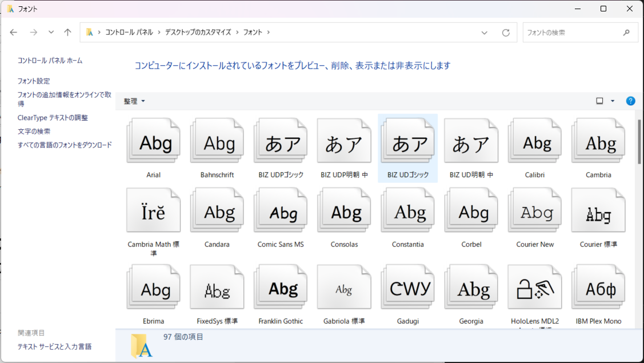Select the Bahnschrift font icon
This screenshot has width=644, height=363.
click(x=217, y=141)
